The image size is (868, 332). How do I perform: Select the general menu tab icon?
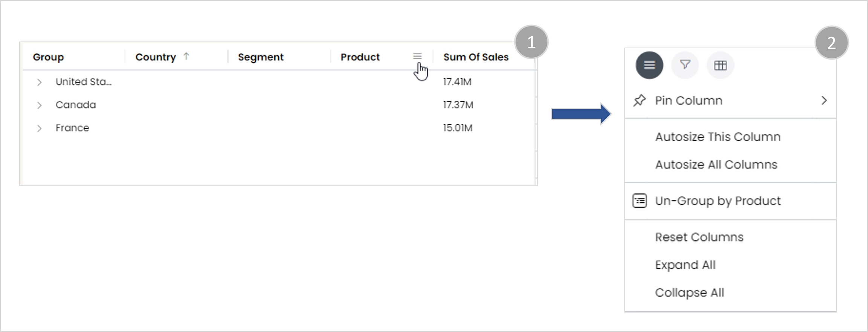coord(649,65)
